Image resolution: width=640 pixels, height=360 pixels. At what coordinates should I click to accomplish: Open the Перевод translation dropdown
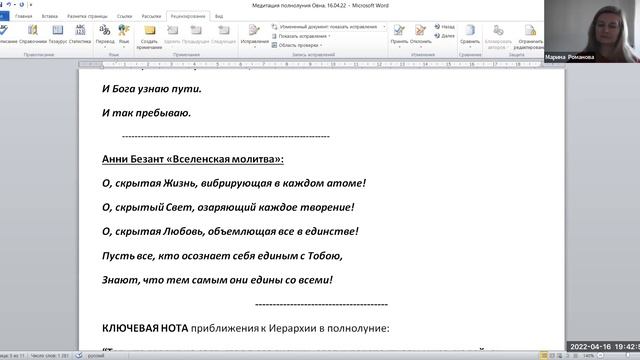(105, 36)
